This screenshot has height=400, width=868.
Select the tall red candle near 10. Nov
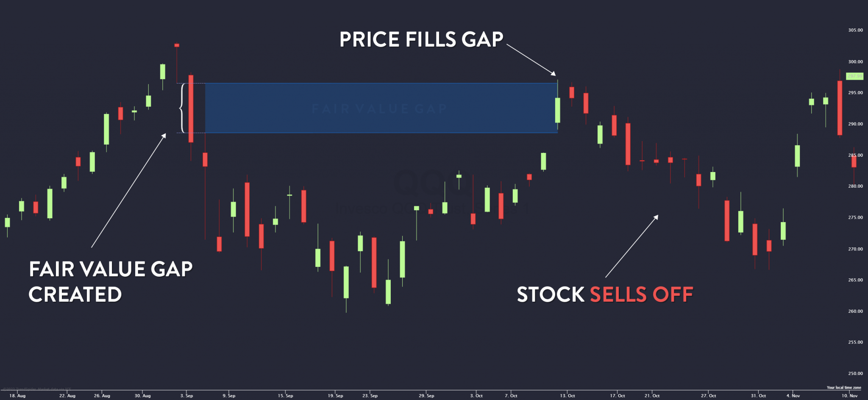coord(840,108)
